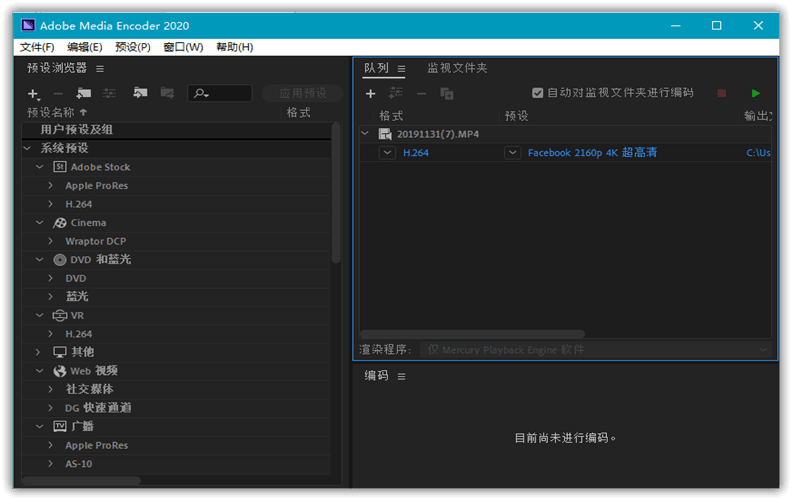The image size is (792, 500).
Task: Open the Encoding panel menu icon
Action: tap(401, 377)
